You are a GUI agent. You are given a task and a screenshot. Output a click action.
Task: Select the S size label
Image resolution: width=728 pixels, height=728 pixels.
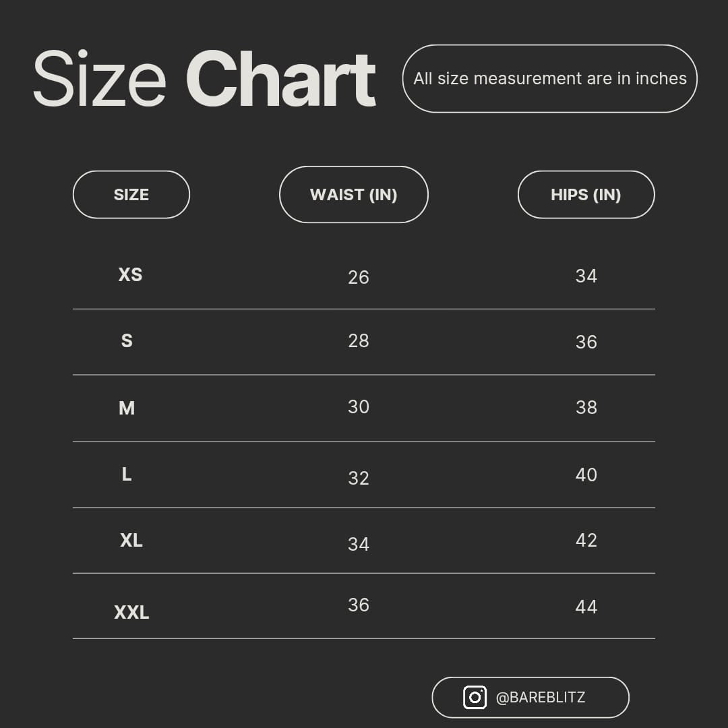click(x=127, y=340)
